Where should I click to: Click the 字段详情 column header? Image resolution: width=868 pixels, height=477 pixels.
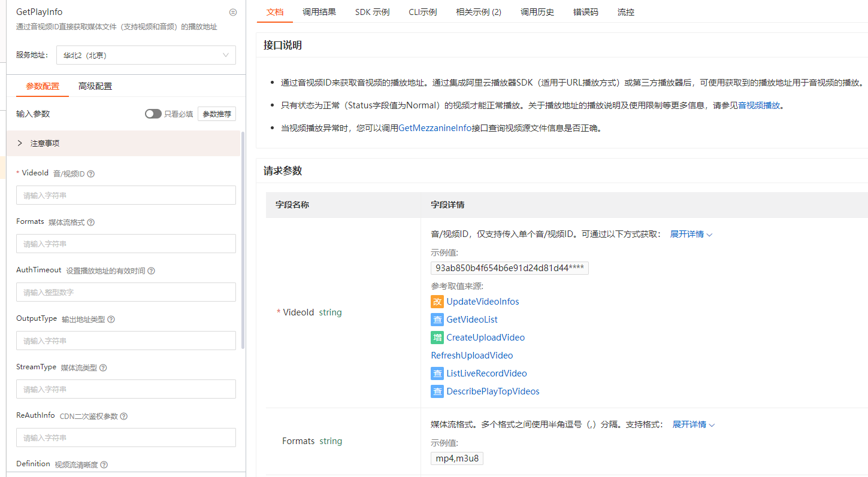[x=447, y=205]
